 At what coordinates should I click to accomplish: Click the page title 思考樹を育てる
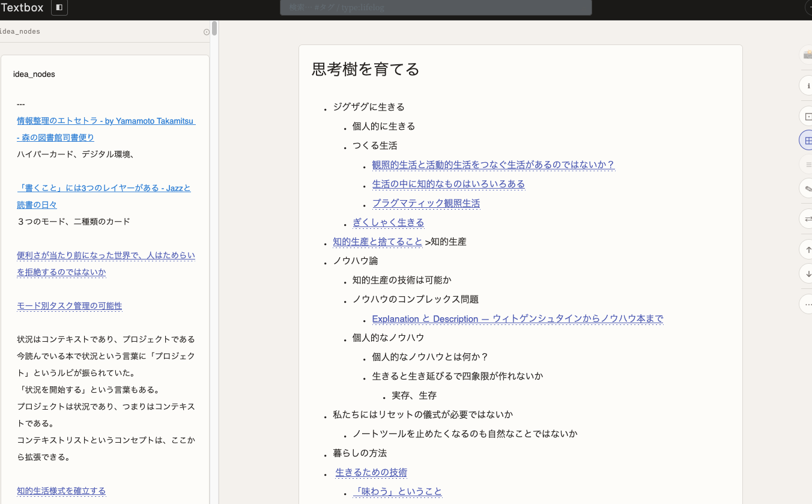click(365, 69)
